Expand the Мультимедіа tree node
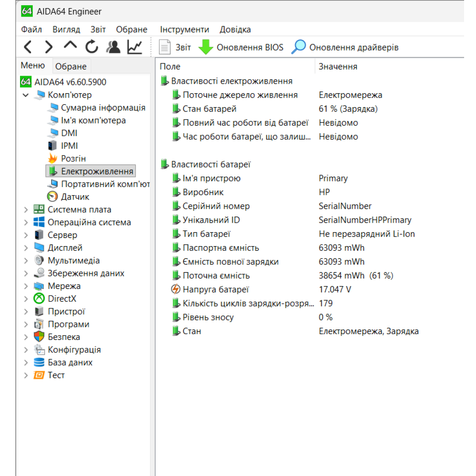 (x=26, y=260)
